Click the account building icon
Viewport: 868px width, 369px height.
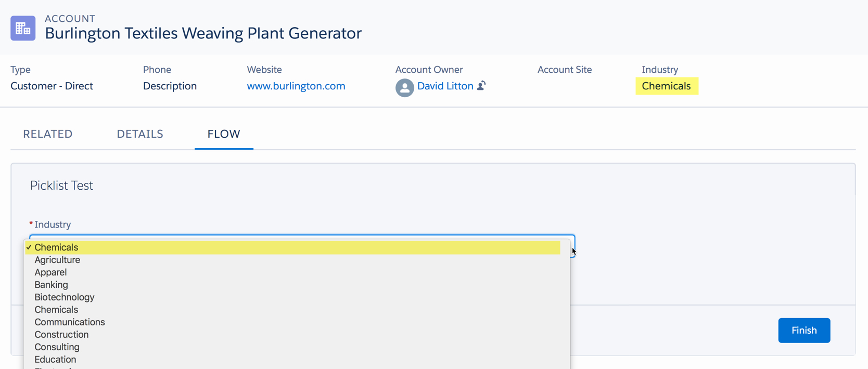click(23, 28)
